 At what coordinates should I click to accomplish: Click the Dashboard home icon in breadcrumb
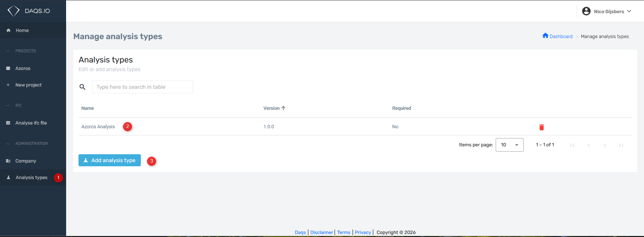(545, 36)
